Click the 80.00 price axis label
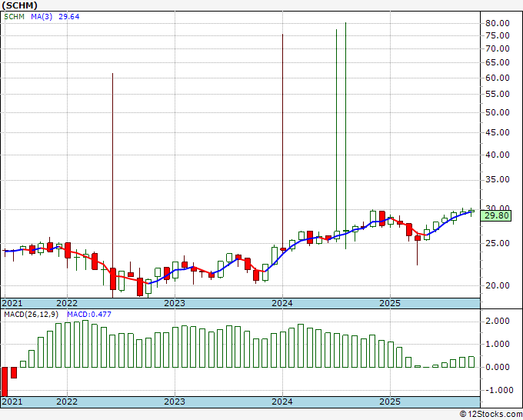Viewport: 523px width, 420px height. click(498, 23)
